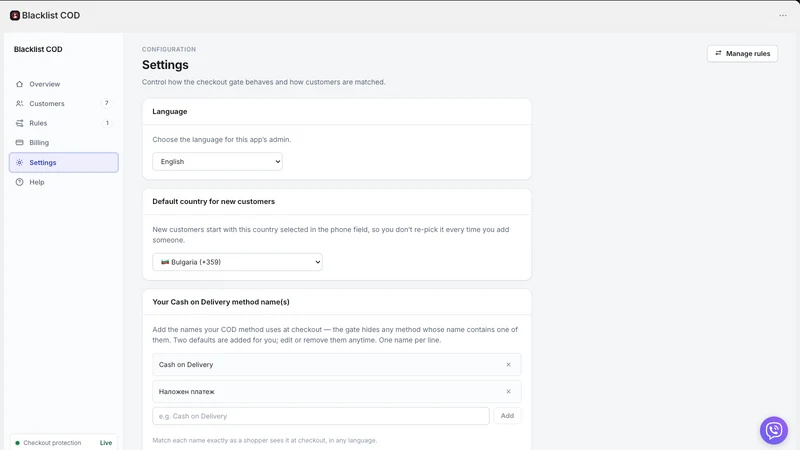The image size is (800, 450).
Task: Click the Blacklist COD app logo icon
Action: 15,15
